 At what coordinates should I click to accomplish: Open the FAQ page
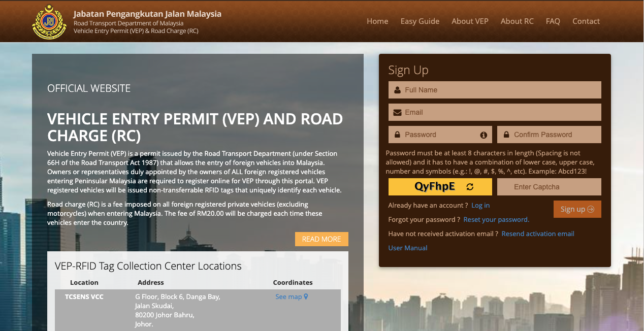553,21
